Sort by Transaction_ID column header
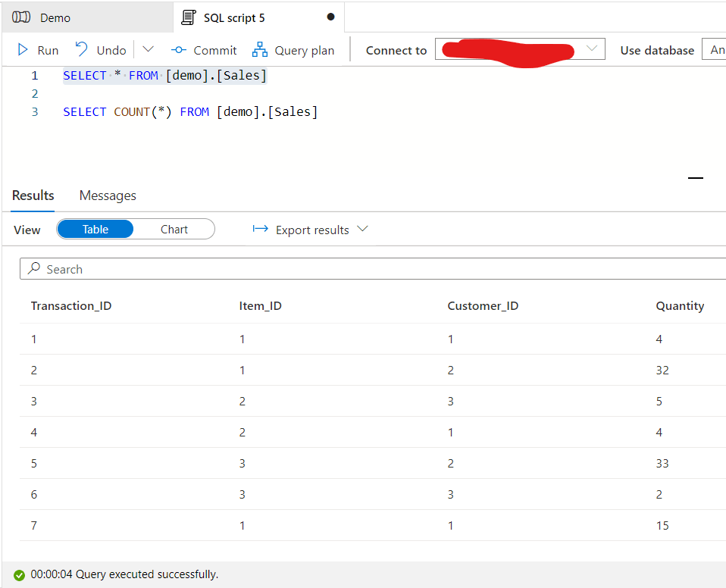Screen dimensions: 726x588 click(x=71, y=306)
